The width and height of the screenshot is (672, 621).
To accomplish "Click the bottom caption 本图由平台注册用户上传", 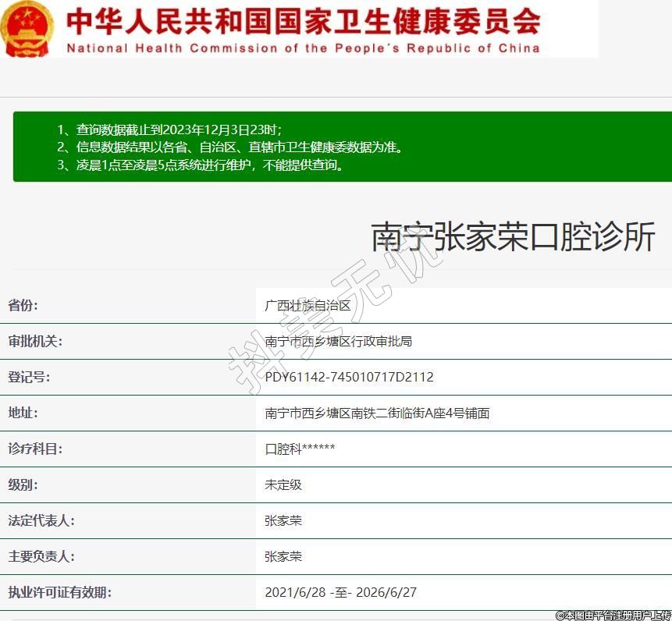I will pos(613,615).
